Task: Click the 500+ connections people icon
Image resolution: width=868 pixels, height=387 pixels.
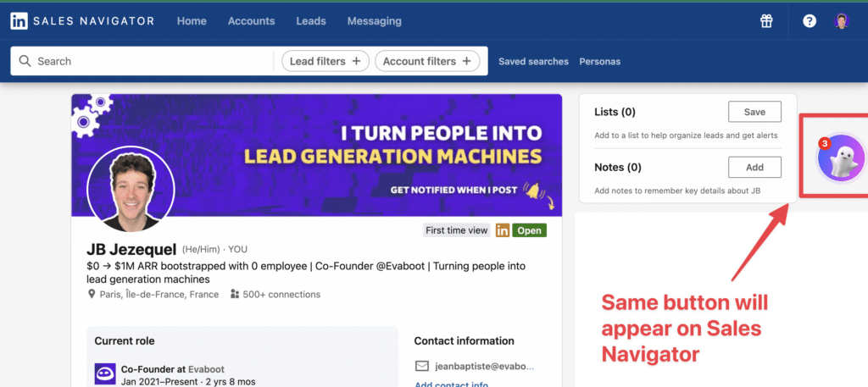Action: [235, 295]
